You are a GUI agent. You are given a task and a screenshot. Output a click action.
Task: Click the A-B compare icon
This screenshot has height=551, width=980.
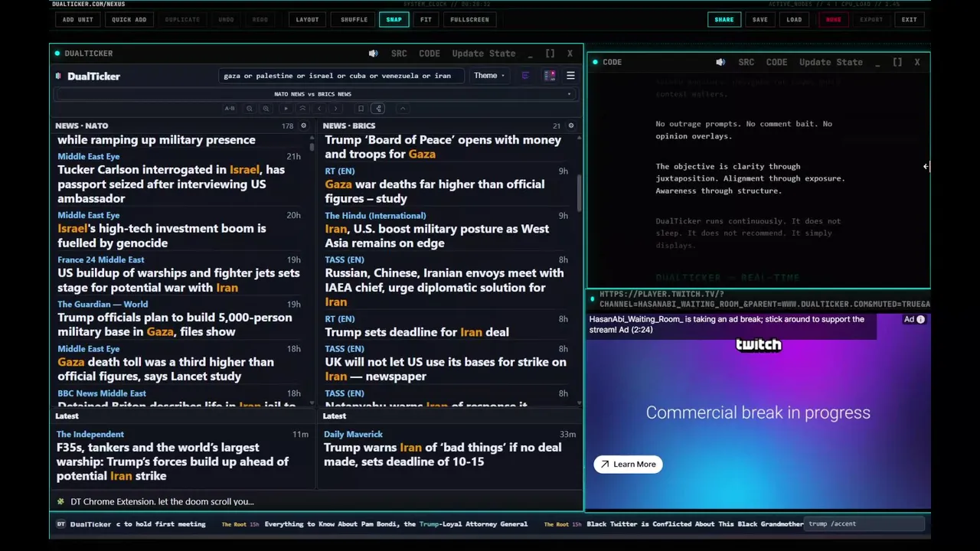[x=230, y=109]
